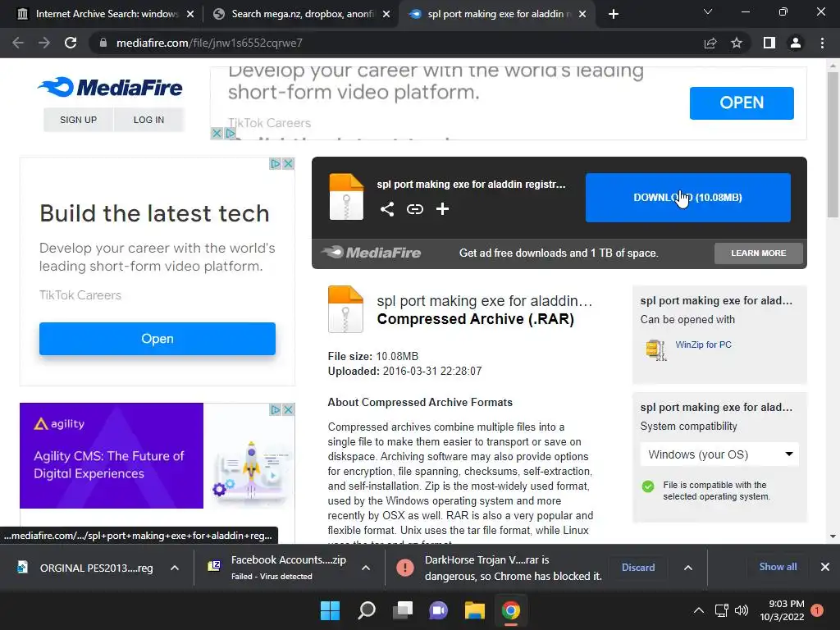Show hidden system tray icons
The height and width of the screenshot is (630, 840).
coord(699,610)
